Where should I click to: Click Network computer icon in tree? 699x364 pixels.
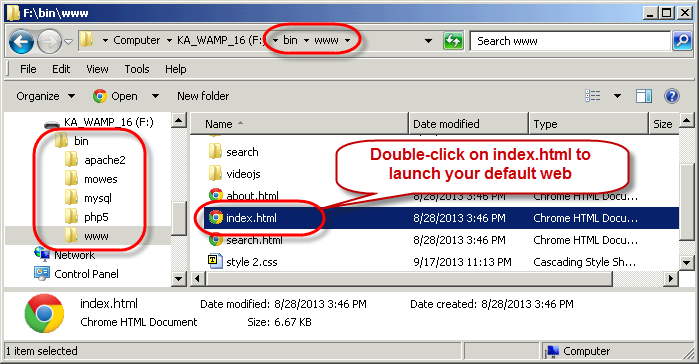click(42, 254)
